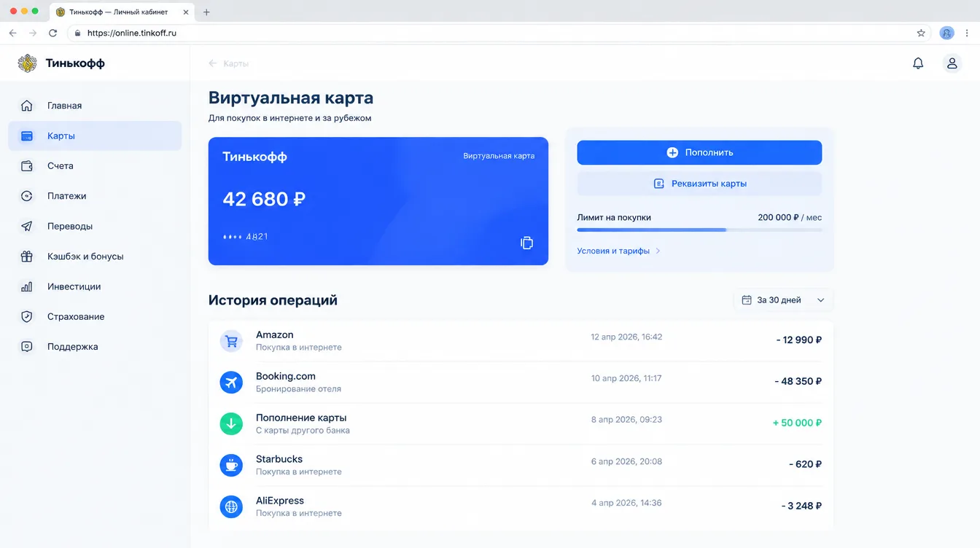Image resolution: width=980 pixels, height=548 pixels.
Task: Click the browser back arrow
Action: [x=12, y=33]
